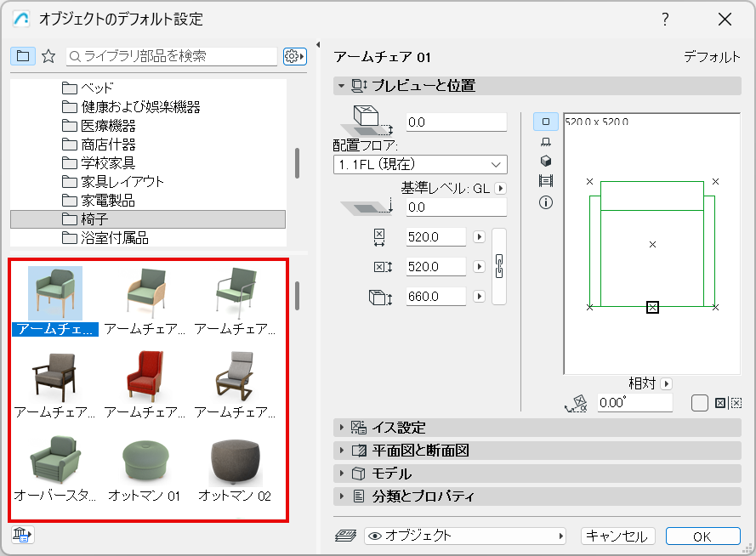The image size is (756, 556).
Task: Select the 家電製品 folder
Action: pos(99,201)
